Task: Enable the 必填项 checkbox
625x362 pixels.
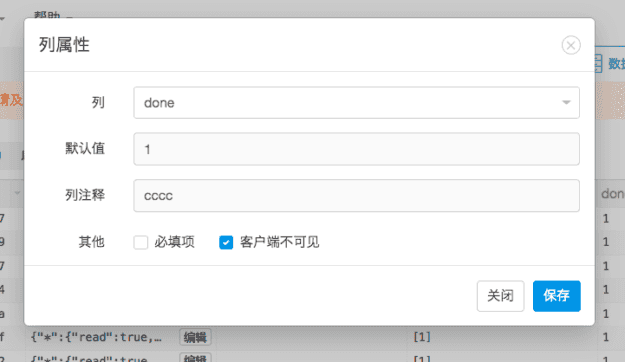Action: (x=141, y=242)
